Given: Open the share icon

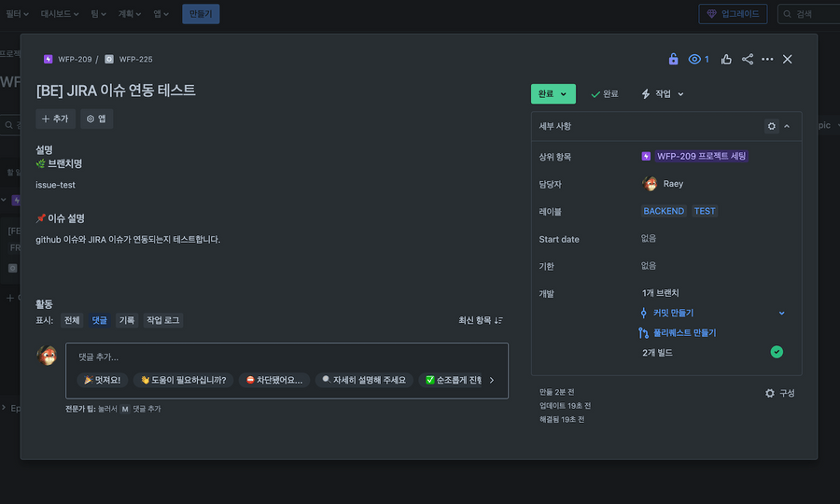Looking at the screenshot, I should 748,59.
